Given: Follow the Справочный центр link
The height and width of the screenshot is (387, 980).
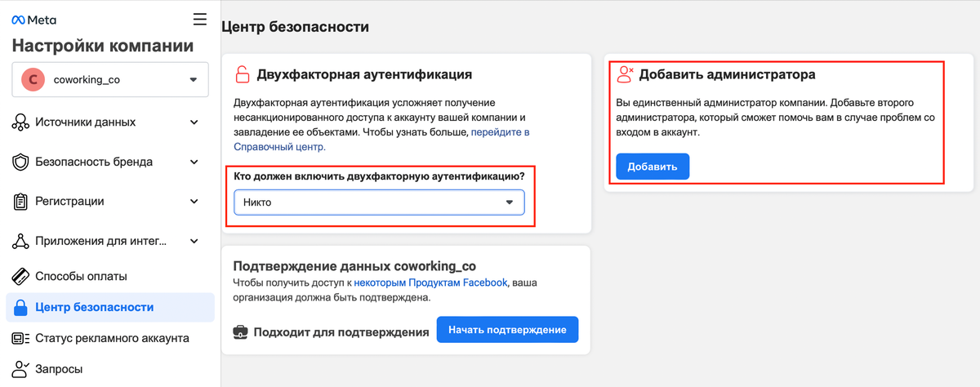Looking at the screenshot, I should 279,147.
